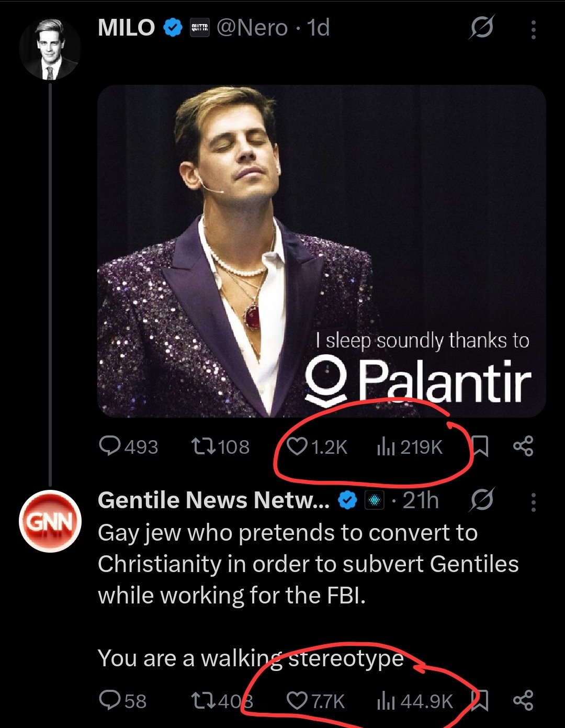
Task: Open Gentile News Network profile name
Action: (x=213, y=500)
